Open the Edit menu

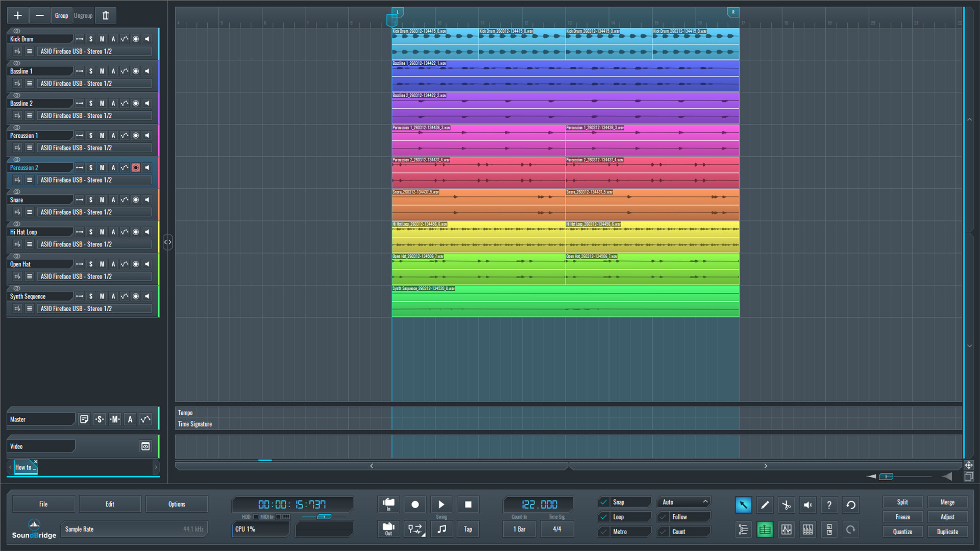pos(110,504)
